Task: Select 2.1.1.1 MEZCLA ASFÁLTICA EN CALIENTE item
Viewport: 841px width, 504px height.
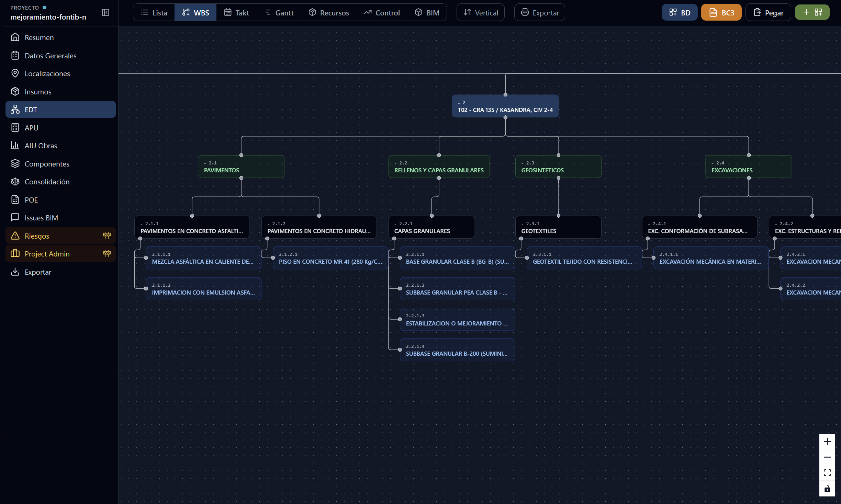Action: pos(203,258)
